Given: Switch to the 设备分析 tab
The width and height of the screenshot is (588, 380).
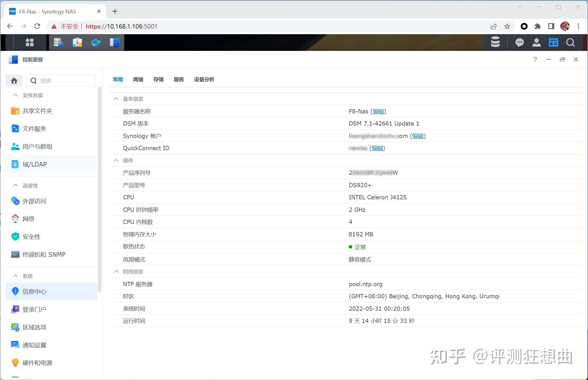Looking at the screenshot, I should 204,79.
